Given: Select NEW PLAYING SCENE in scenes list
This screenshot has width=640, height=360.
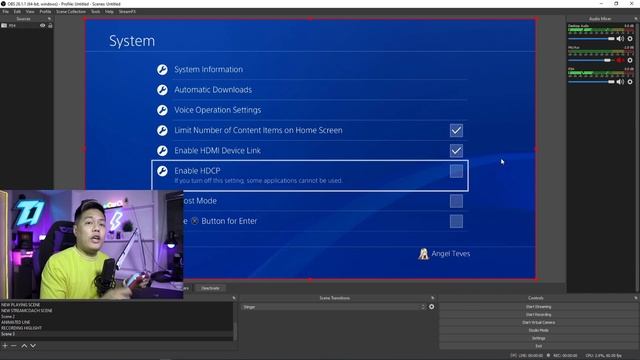Looking at the screenshot, I should [116, 305].
